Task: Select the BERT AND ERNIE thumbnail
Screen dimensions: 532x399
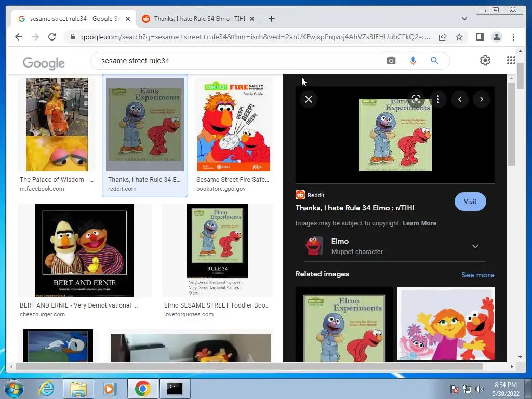Action: click(85, 250)
